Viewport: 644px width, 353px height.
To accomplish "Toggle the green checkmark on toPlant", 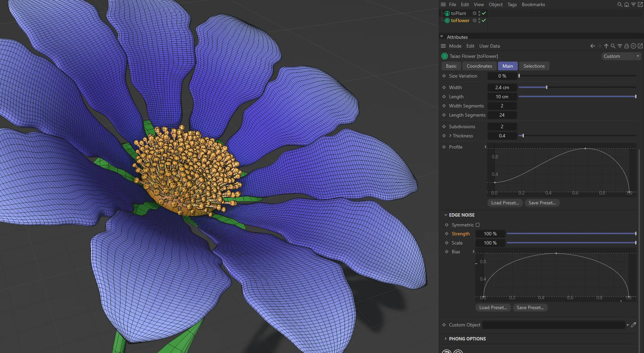I will point(483,13).
